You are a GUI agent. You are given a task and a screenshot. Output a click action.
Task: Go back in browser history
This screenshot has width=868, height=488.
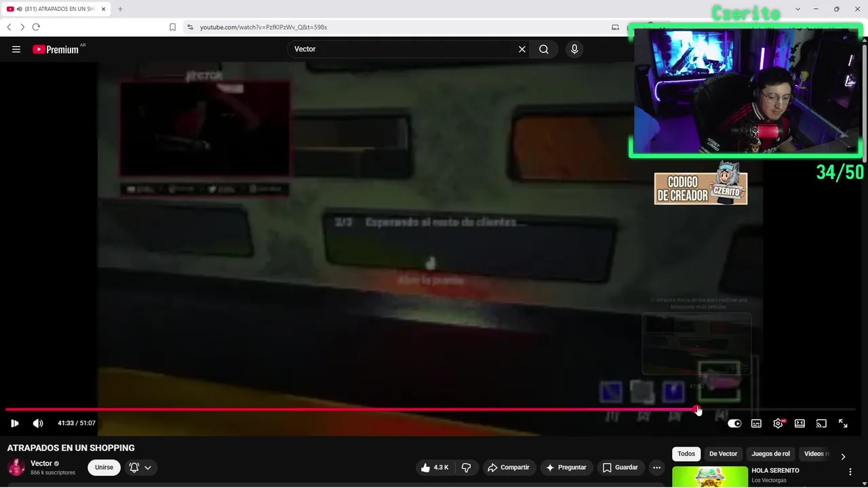(x=9, y=27)
